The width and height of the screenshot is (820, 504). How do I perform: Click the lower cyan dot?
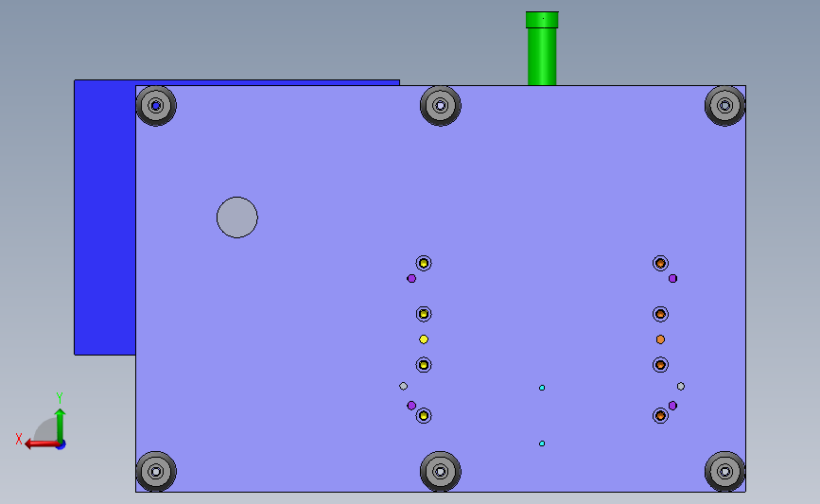pyautogui.click(x=542, y=443)
